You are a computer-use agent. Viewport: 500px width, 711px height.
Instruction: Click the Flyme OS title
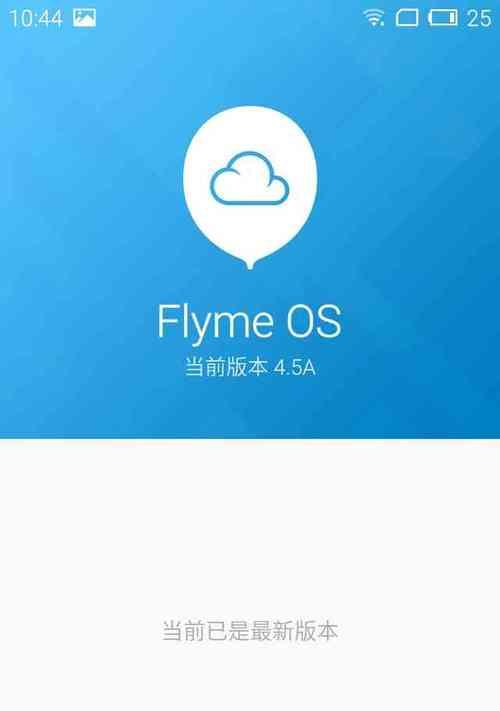(x=249, y=322)
